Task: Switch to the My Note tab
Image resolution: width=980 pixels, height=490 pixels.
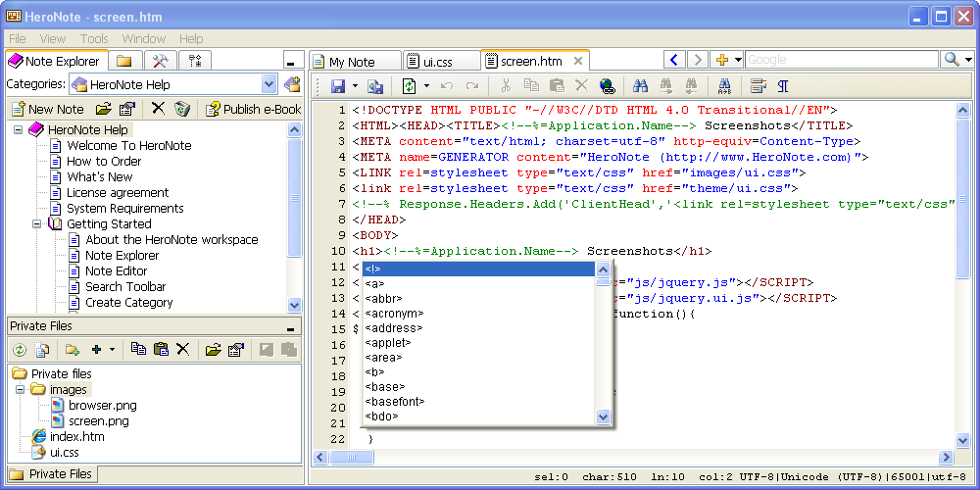Action: point(355,61)
